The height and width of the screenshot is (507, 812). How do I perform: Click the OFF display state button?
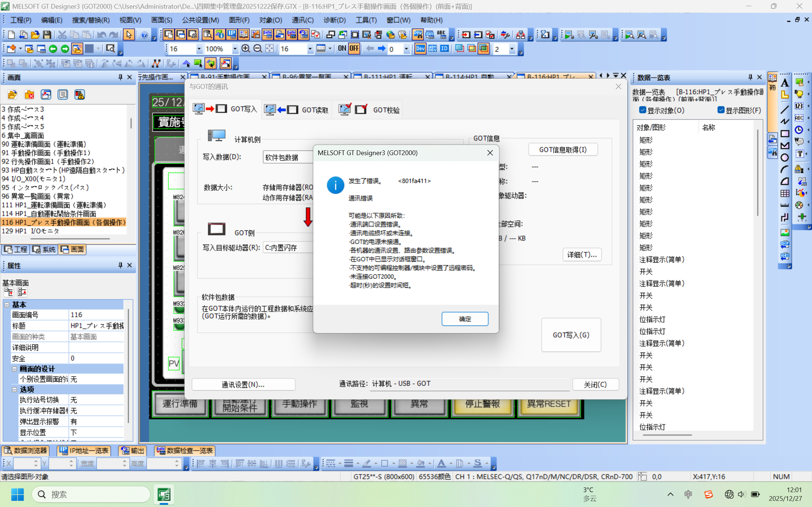pos(354,49)
